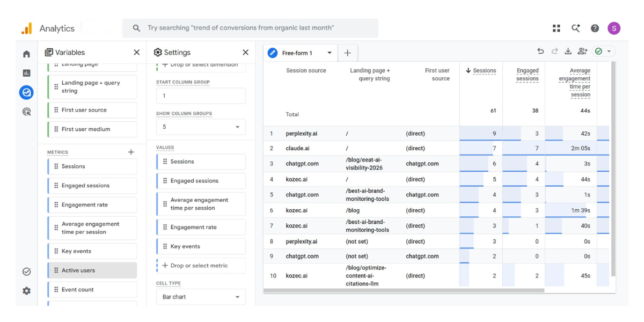644x322 pixels.
Task: Click the Start column group input field
Action: [201, 96]
